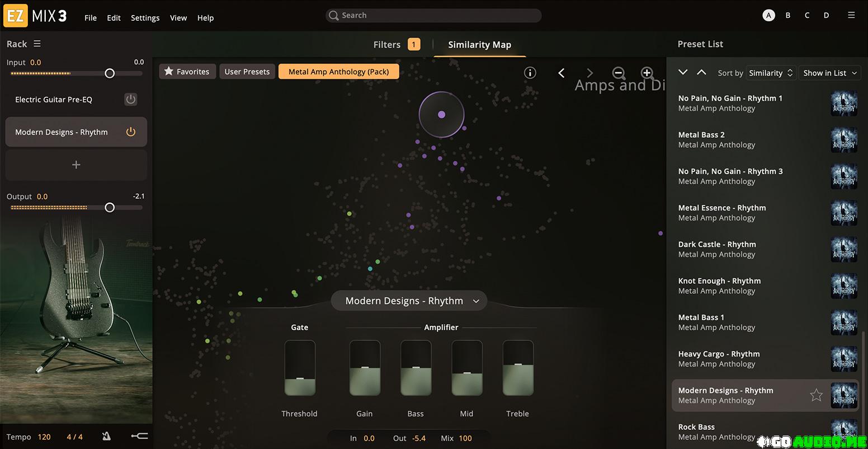
Task: Open main hamburger menu at top right
Action: click(x=851, y=16)
